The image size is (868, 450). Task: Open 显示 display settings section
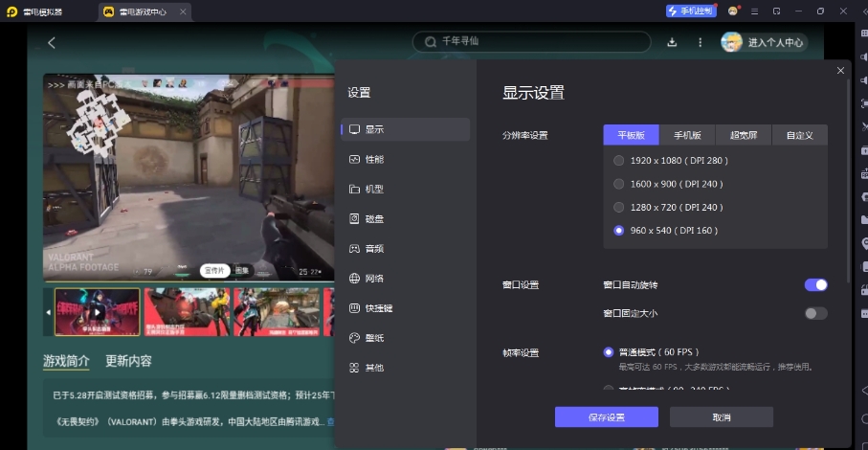coord(406,129)
